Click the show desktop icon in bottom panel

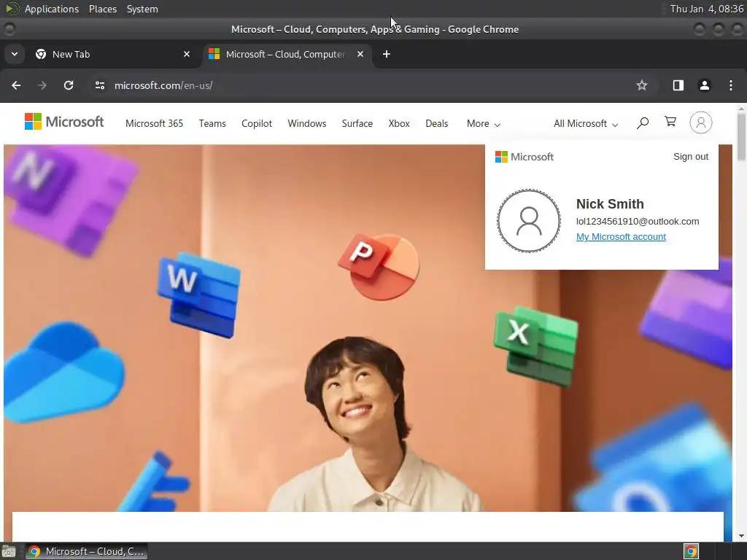(9, 551)
